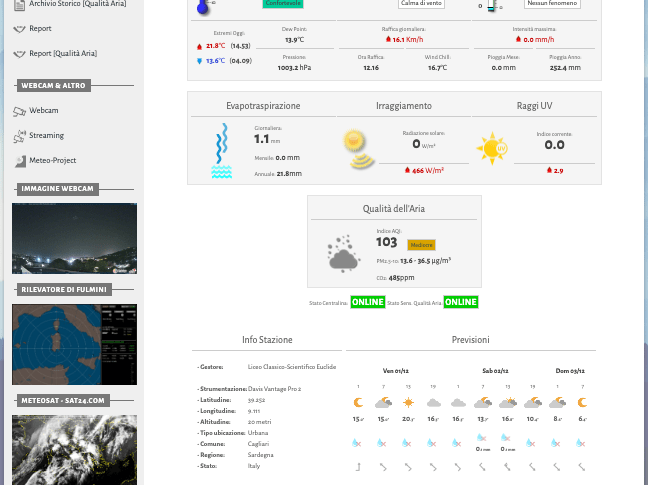Click the RILEVATORE DI FULMINI header
The image size is (648, 485).
click(64, 290)
